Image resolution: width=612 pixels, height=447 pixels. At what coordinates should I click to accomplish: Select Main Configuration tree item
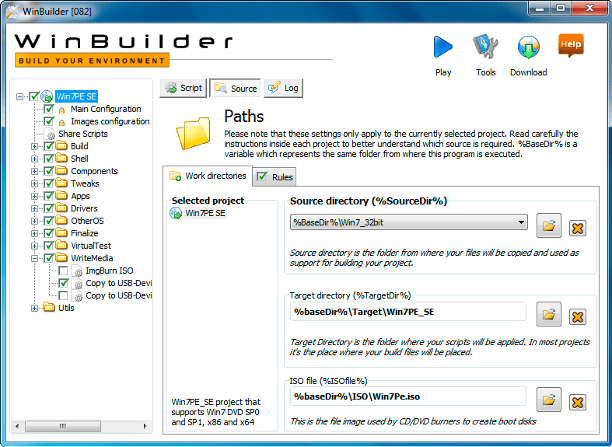pyautogui.click(x=106, y=109)
